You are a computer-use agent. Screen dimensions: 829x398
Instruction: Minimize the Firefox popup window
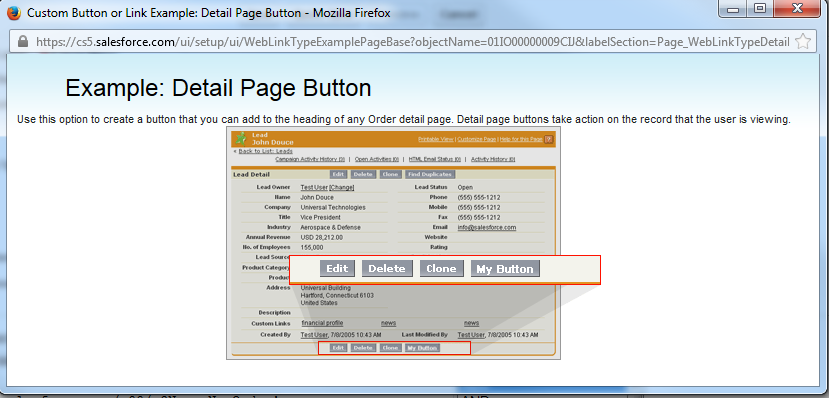pyautogui.click(x=732, y=9)
